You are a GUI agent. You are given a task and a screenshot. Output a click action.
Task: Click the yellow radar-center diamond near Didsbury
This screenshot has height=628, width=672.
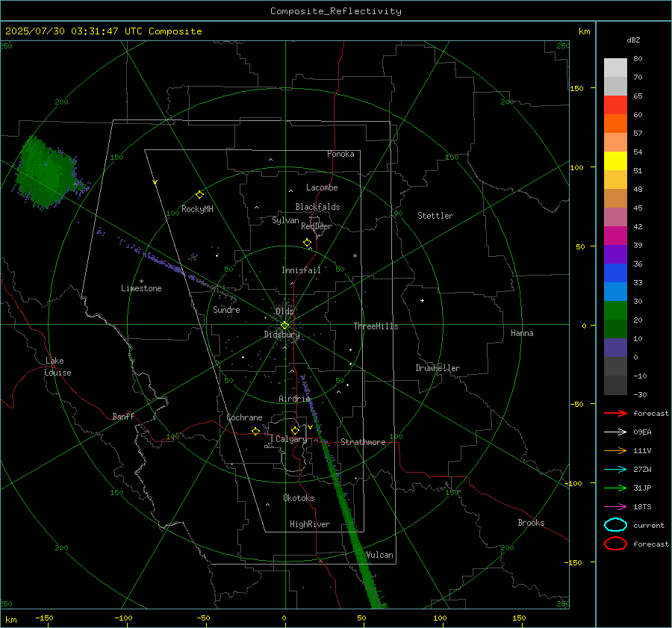click(284, 326)
